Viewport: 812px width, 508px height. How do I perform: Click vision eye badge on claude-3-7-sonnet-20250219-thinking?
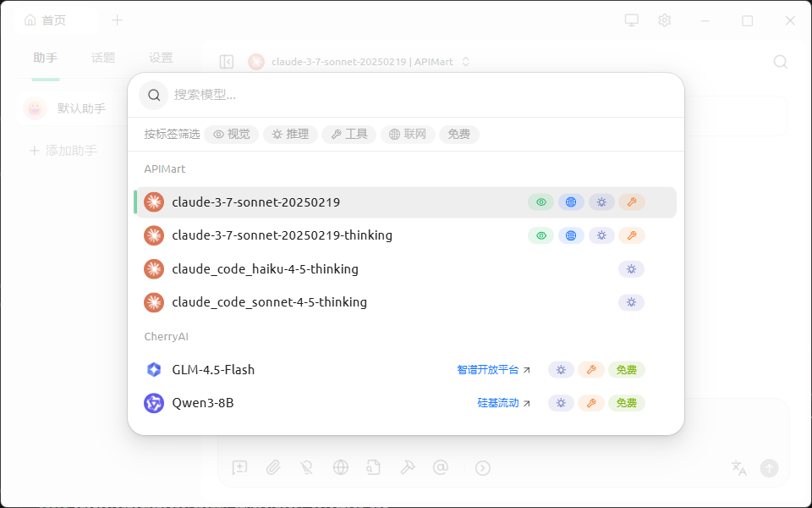tap(541, 236)
